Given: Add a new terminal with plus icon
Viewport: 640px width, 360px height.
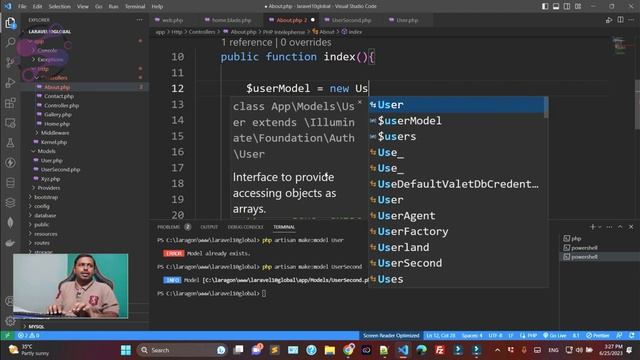Looking at the screenshot, I should (x=592, y=227).
